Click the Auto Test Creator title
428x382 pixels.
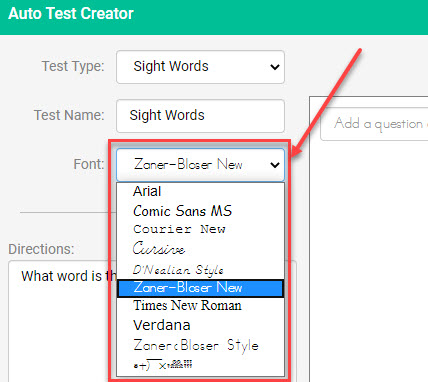click(x=71, y=14)
